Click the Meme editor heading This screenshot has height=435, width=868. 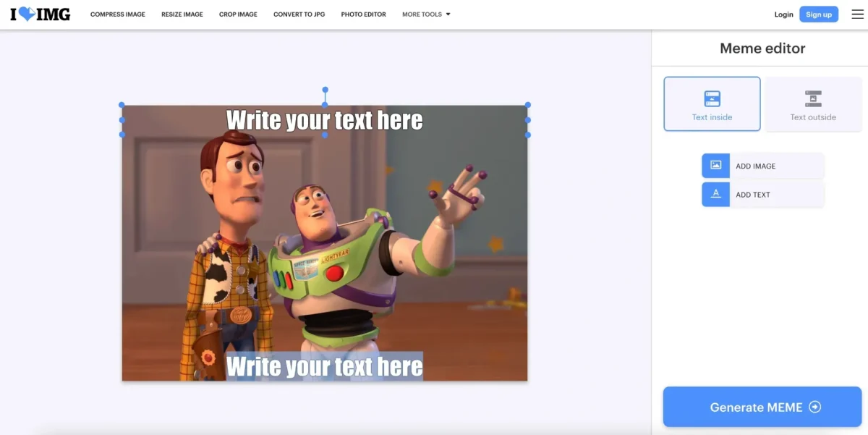[762, 48]
